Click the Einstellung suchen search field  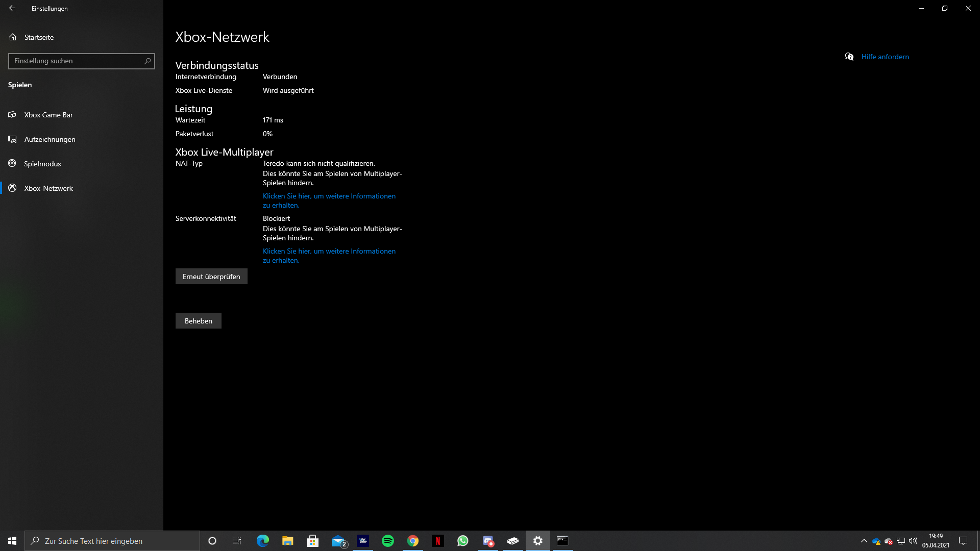pos(82,61)
